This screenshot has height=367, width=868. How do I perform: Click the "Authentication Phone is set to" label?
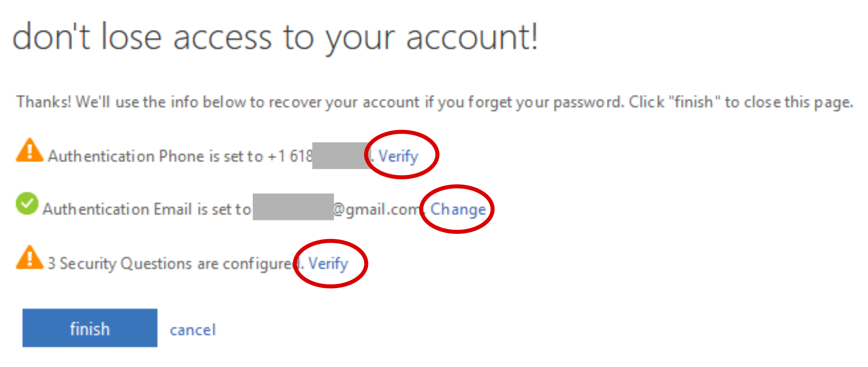[155, 156]
